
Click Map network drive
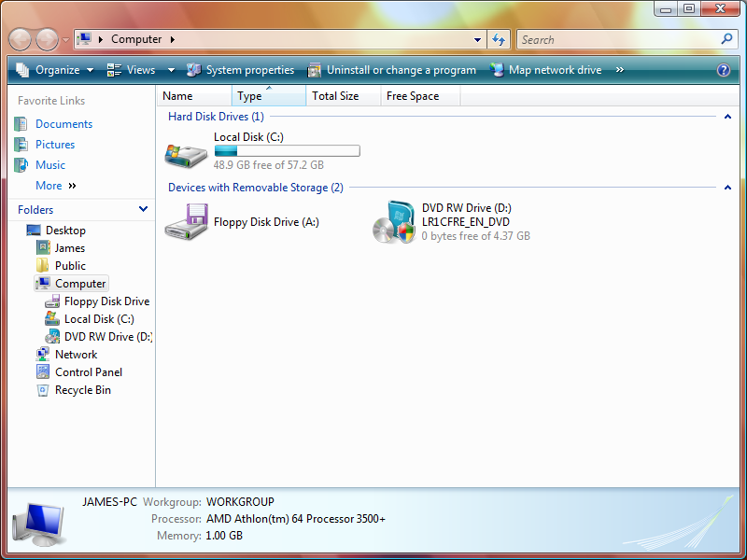click(545, 70)
